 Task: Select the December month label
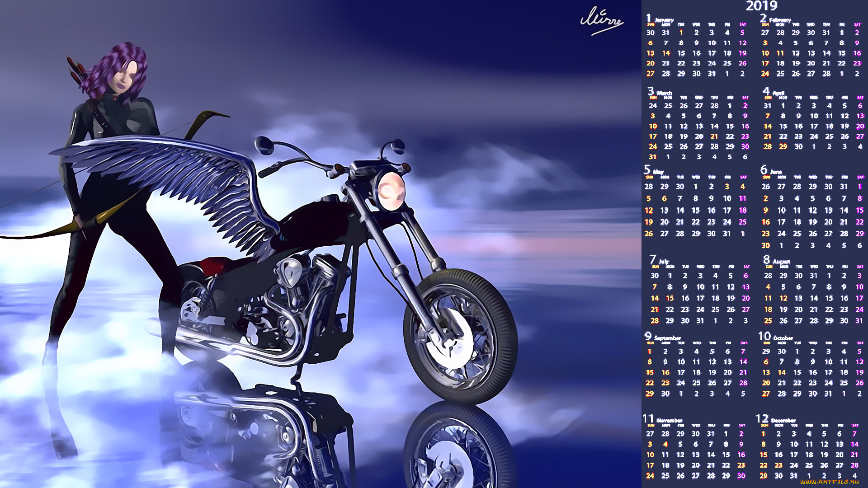pyautogui.click(x=783, y=420)
